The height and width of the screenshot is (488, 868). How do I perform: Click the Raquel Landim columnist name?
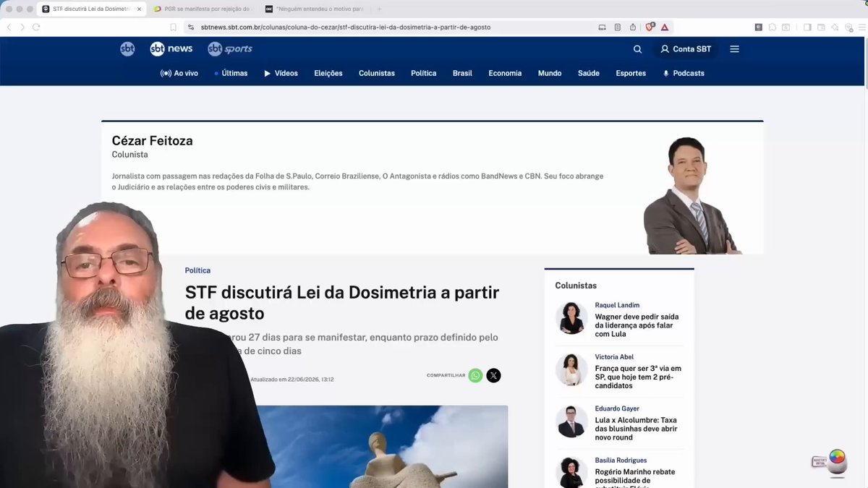point(617,305)
